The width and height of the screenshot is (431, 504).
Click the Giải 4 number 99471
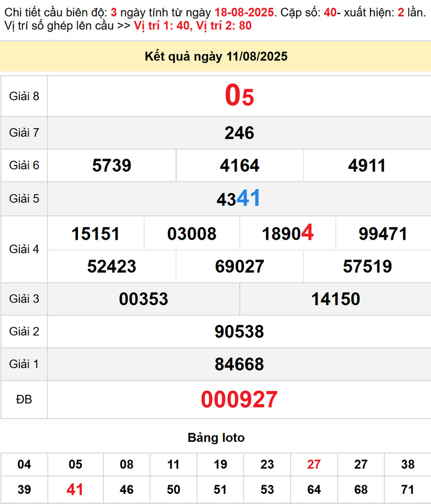[x=383, y=234]
